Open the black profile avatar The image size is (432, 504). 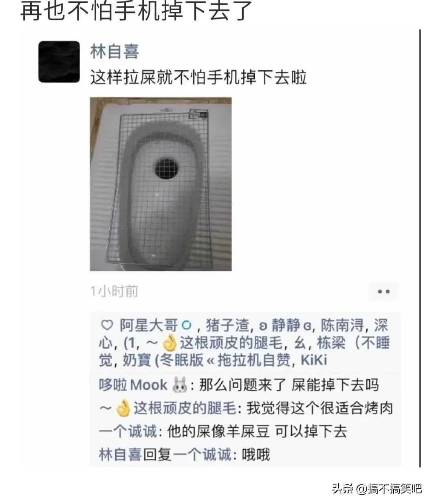(59, 62)
